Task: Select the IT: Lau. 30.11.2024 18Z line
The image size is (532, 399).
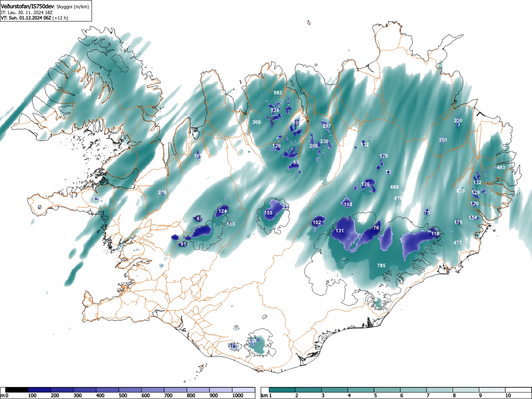Action: (27, 12)
